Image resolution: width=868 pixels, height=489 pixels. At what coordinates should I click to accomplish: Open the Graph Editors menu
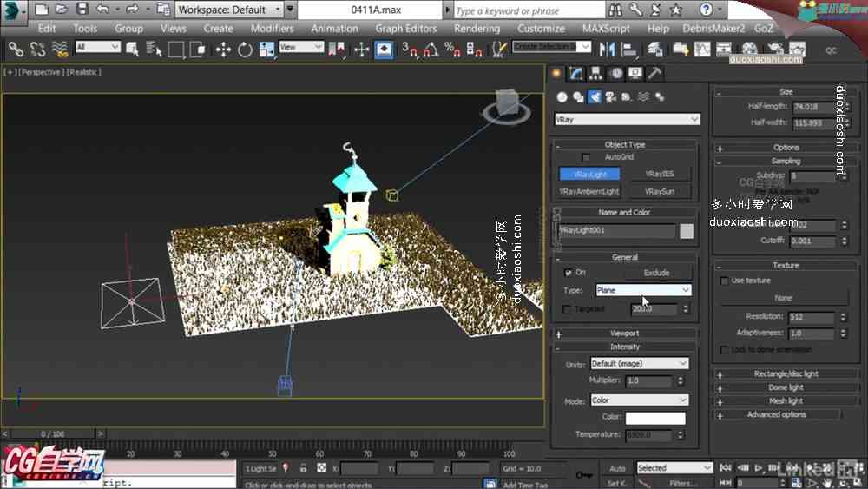pos(405,29)
